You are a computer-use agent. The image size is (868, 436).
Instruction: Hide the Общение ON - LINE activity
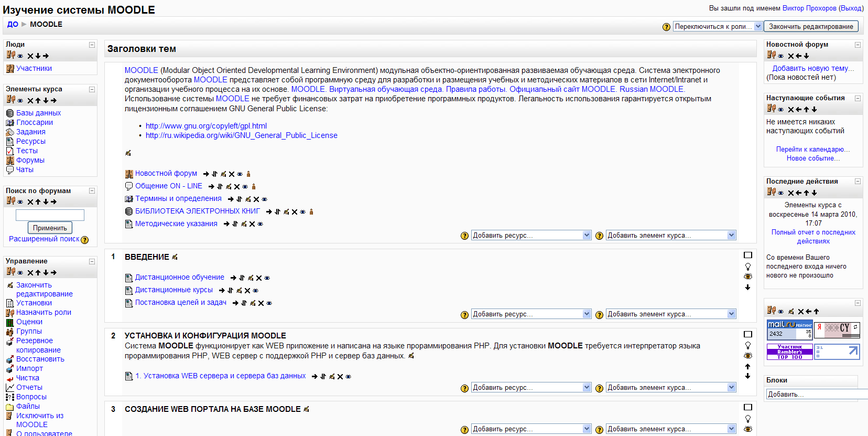[x=245, y=186]
